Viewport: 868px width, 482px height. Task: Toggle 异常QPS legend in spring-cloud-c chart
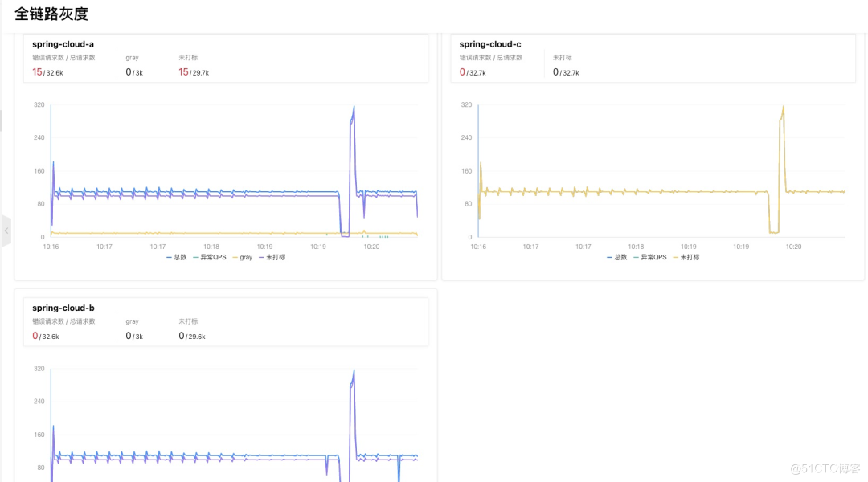tap(649, 257)
